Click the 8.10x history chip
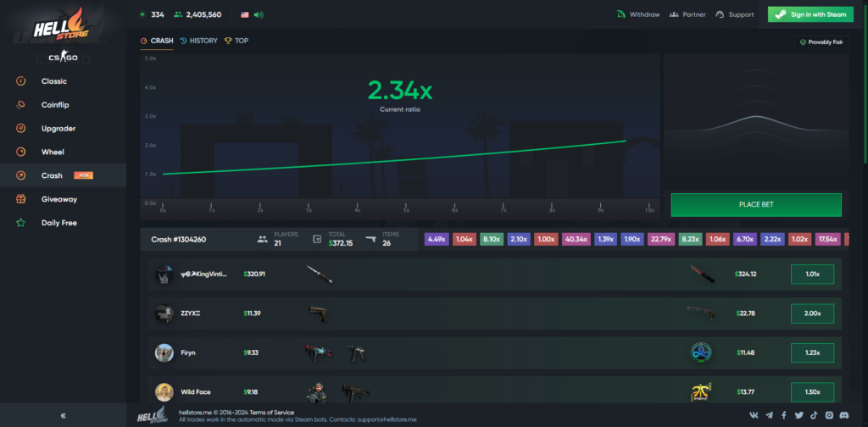Image resolution: width=868 pixels, height=427 pixels. (x=492, y=240)
